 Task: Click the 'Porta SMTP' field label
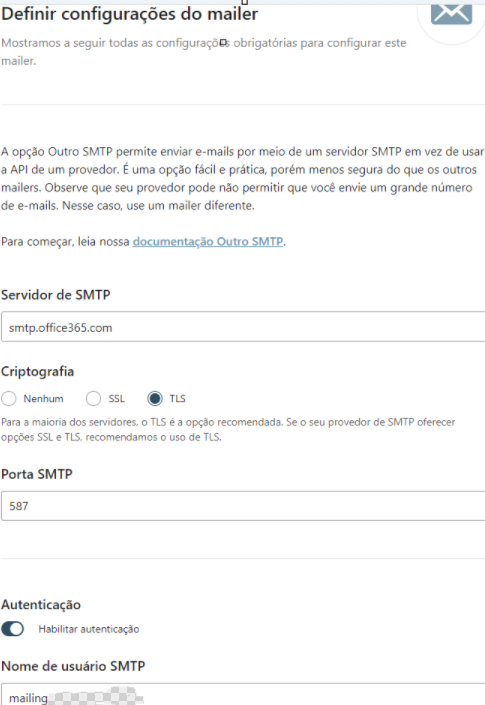37,474
